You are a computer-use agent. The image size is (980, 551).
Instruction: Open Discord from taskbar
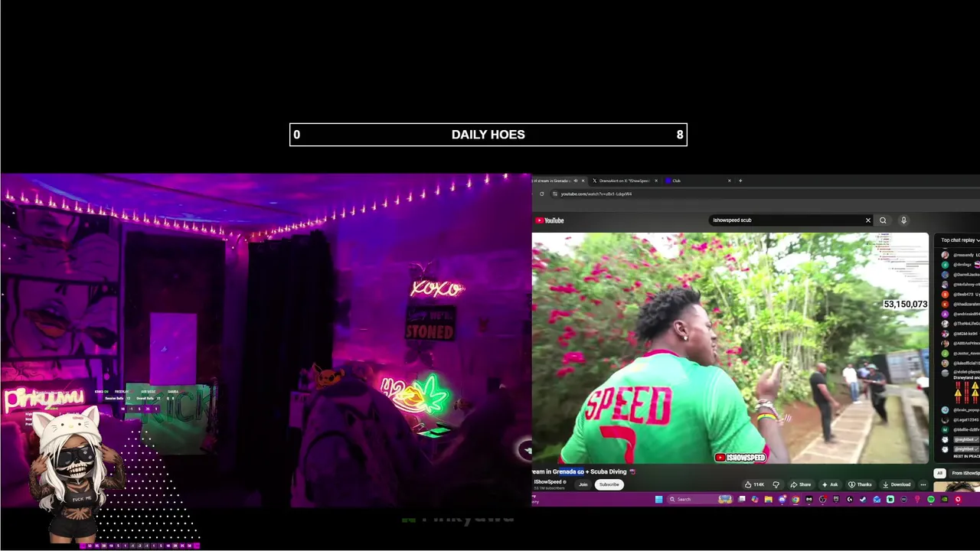click(x=782, y=500)
